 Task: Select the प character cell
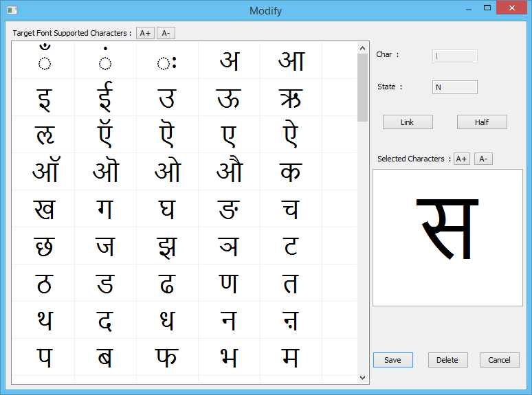(44, 357)
